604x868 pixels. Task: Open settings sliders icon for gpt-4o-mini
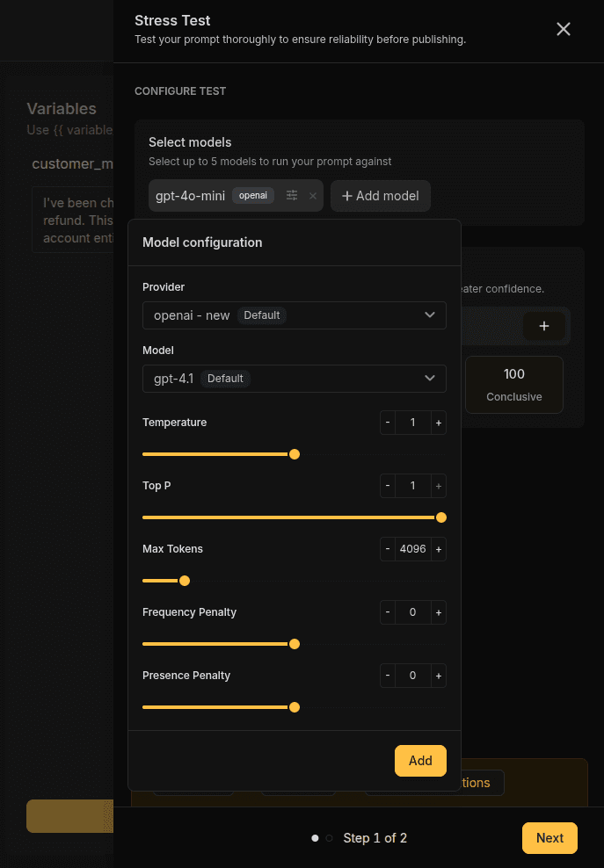292,195
